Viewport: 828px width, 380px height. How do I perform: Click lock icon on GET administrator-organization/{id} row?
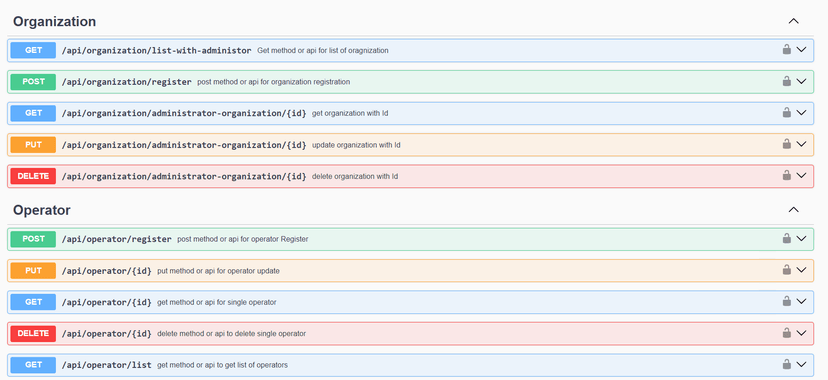click(x=786, y=112)
